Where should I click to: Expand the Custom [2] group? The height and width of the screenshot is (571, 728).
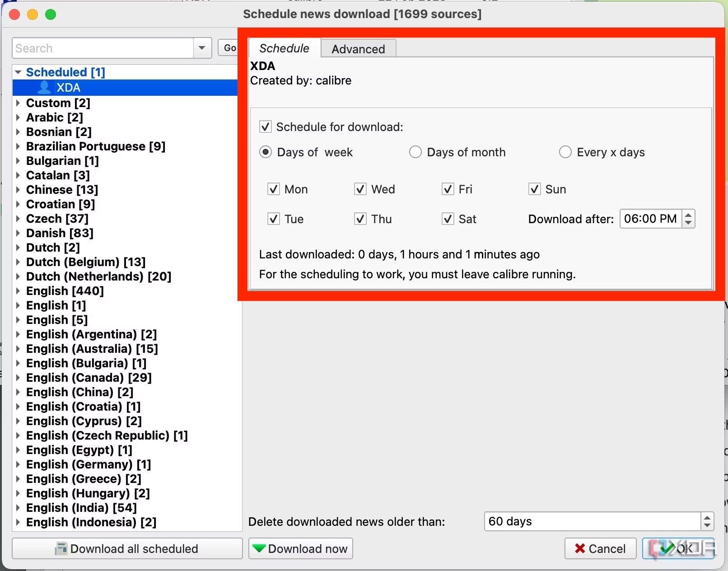[x=18, y=103]
